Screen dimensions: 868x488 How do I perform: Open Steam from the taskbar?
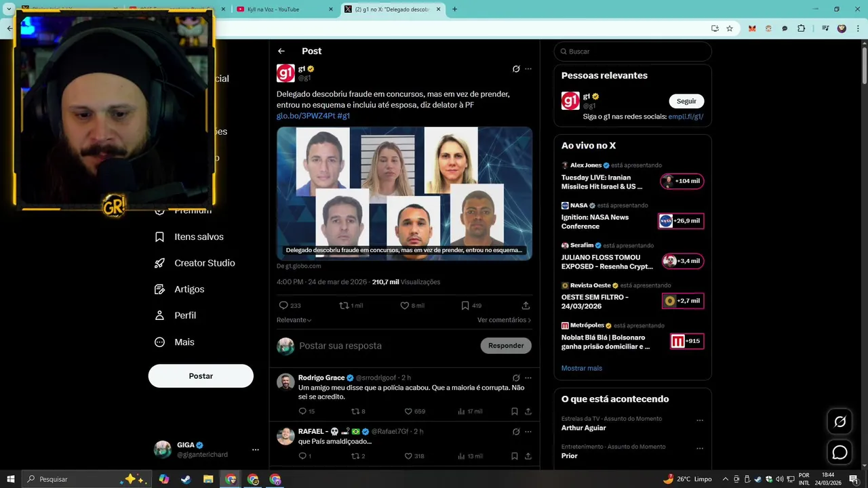(x=186, y=479)
